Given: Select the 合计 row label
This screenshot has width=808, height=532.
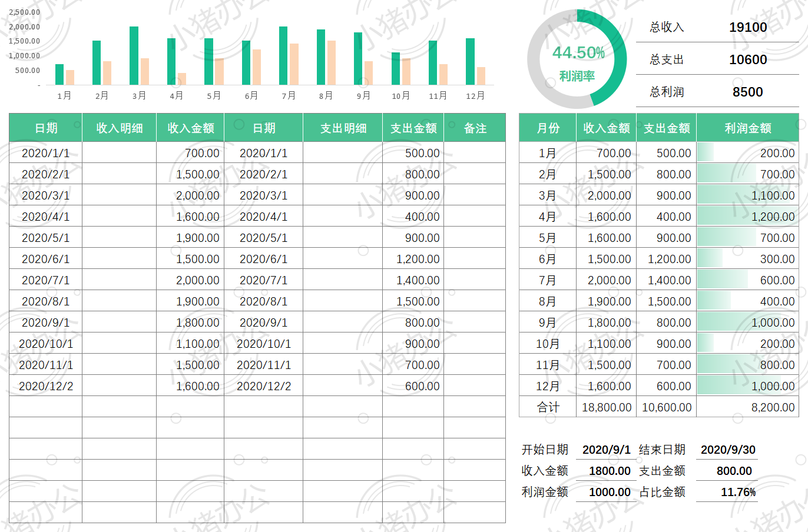Looking at the screenshot, I should pos(548,407).
